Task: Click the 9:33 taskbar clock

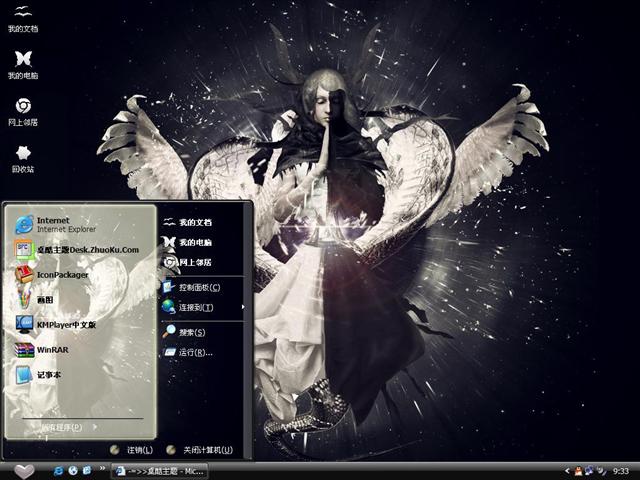Action: [621, 471]
